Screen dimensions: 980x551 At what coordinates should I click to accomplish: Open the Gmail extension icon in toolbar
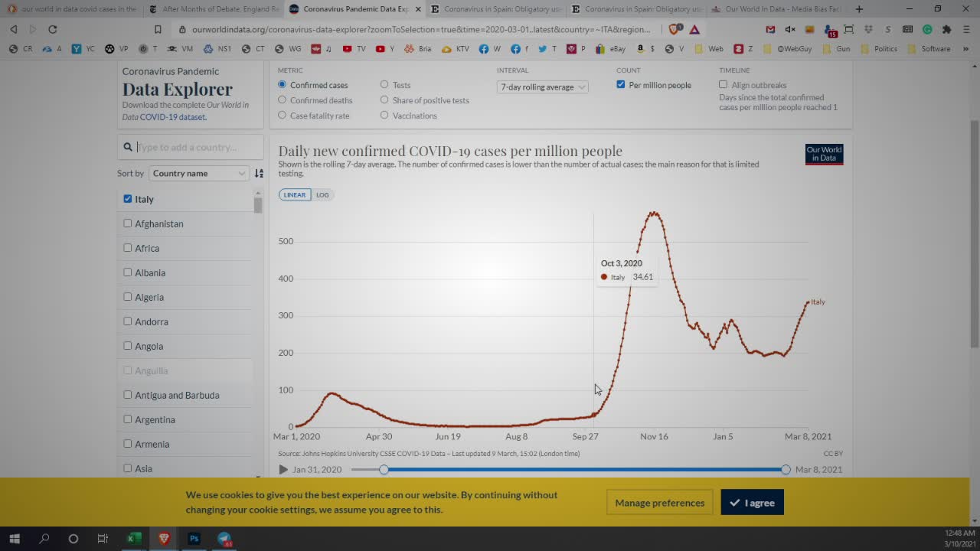tap(771, 29)
